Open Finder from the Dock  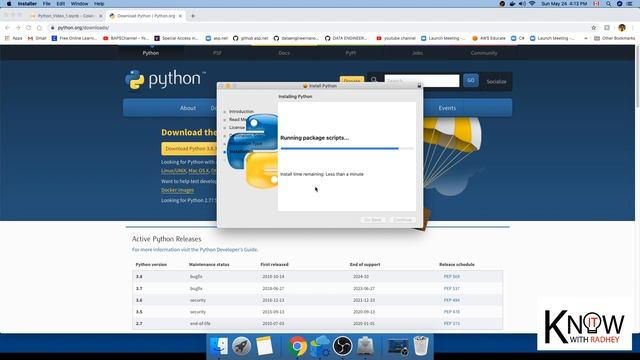click(219, 346)
